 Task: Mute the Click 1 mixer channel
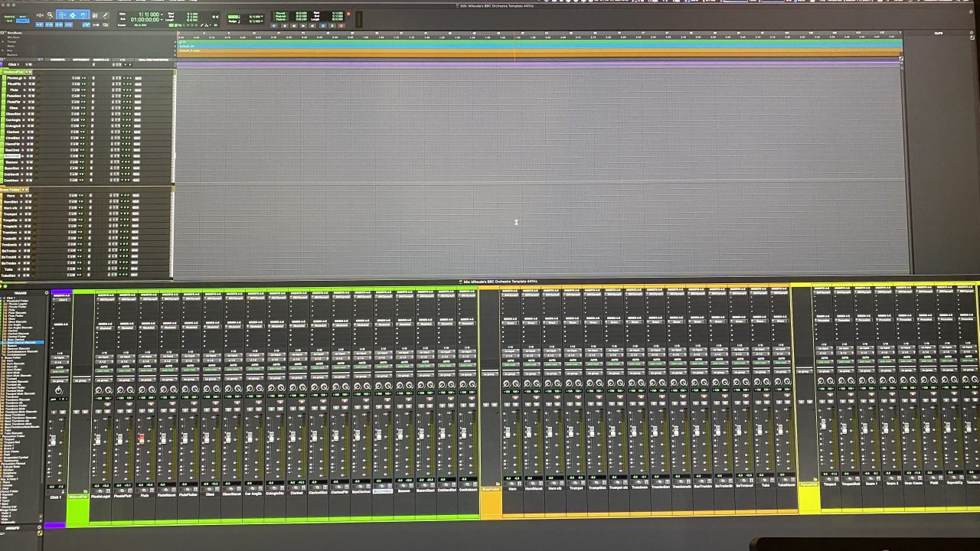(x=63, y=412)
